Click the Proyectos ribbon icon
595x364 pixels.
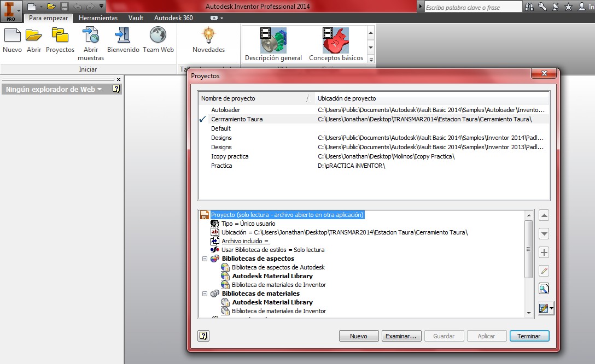click(60, 40)
